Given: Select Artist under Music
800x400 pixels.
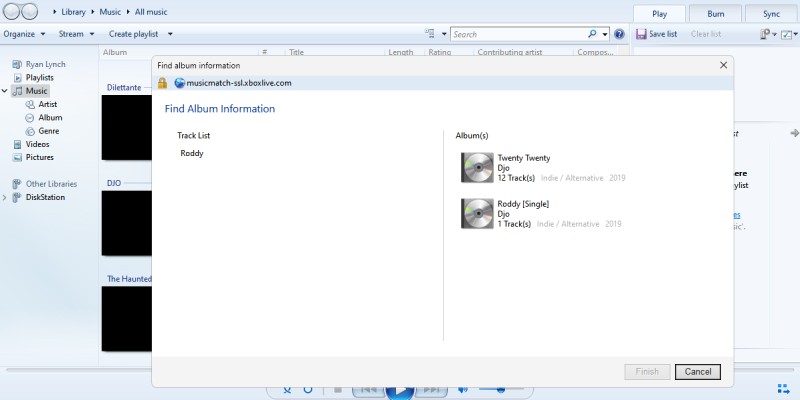Looking at the screenshot, I should 47,104.
